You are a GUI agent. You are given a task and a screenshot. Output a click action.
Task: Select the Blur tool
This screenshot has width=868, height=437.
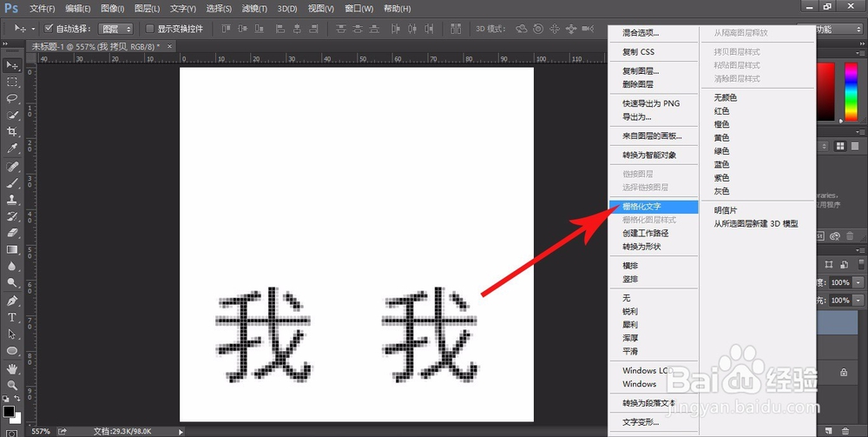[12, 267]
